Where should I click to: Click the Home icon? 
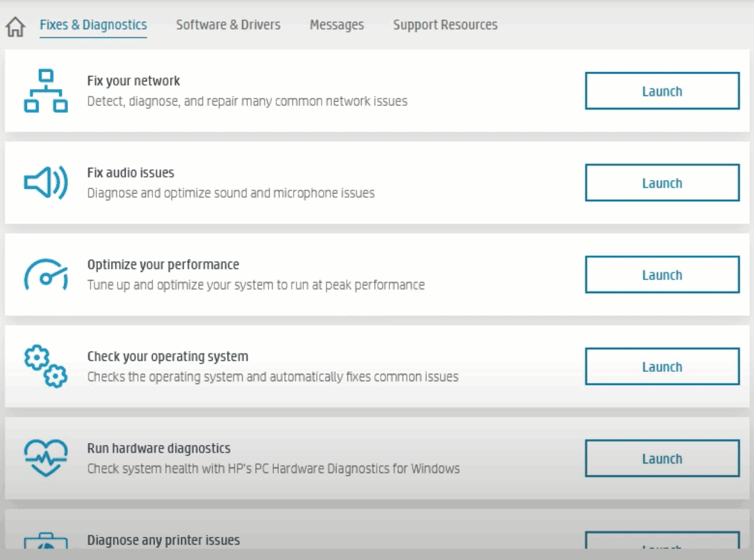tap(15, 27)
